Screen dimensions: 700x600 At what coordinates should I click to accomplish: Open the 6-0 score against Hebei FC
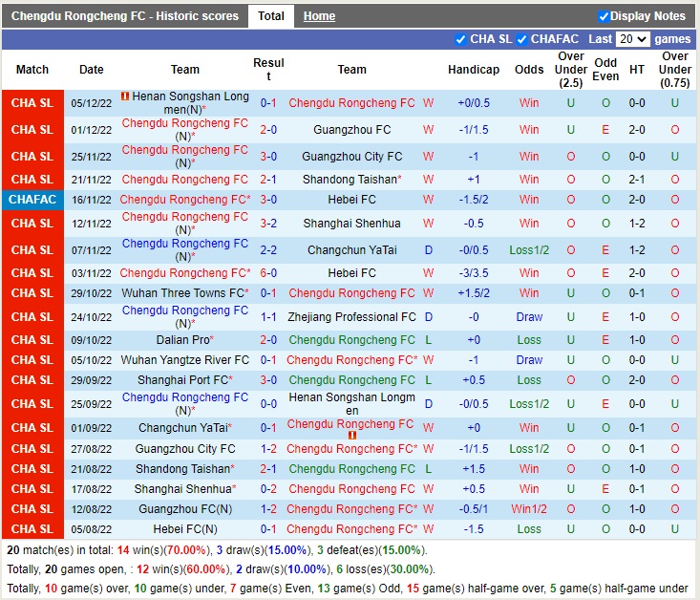268,273
